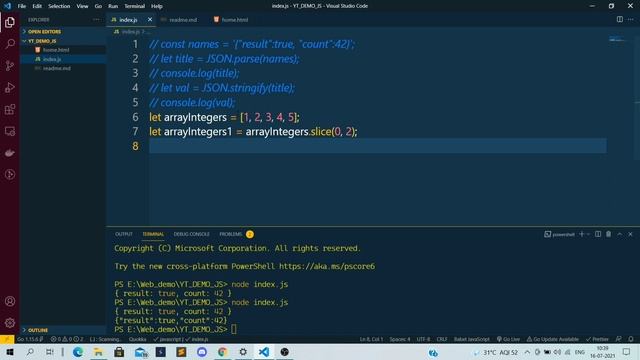Viewport: 640px width, 360px height.
Task: Switch to home.html editor tab
Action: [x=235, y=20]
